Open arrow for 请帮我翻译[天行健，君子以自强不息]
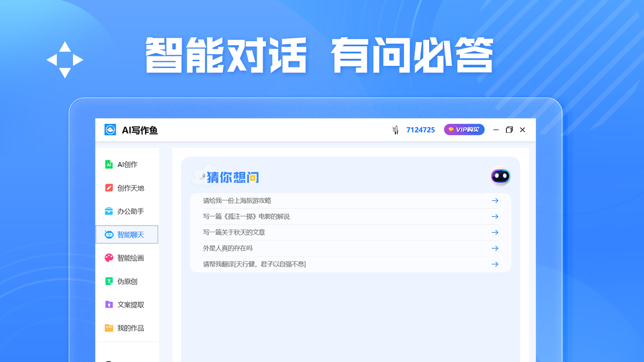644x362 pixels. click(495, 264)
